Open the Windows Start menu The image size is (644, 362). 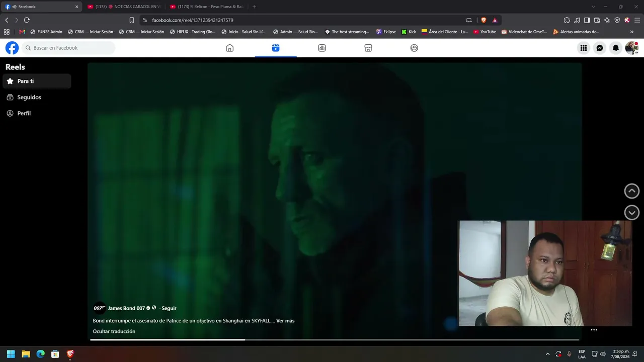pos(11,354)
